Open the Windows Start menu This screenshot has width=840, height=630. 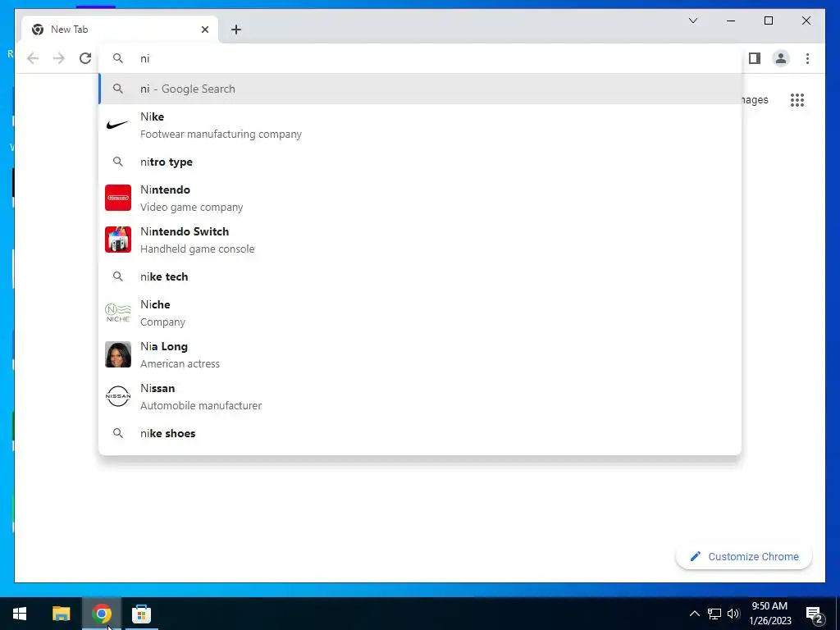pos(20,614)
